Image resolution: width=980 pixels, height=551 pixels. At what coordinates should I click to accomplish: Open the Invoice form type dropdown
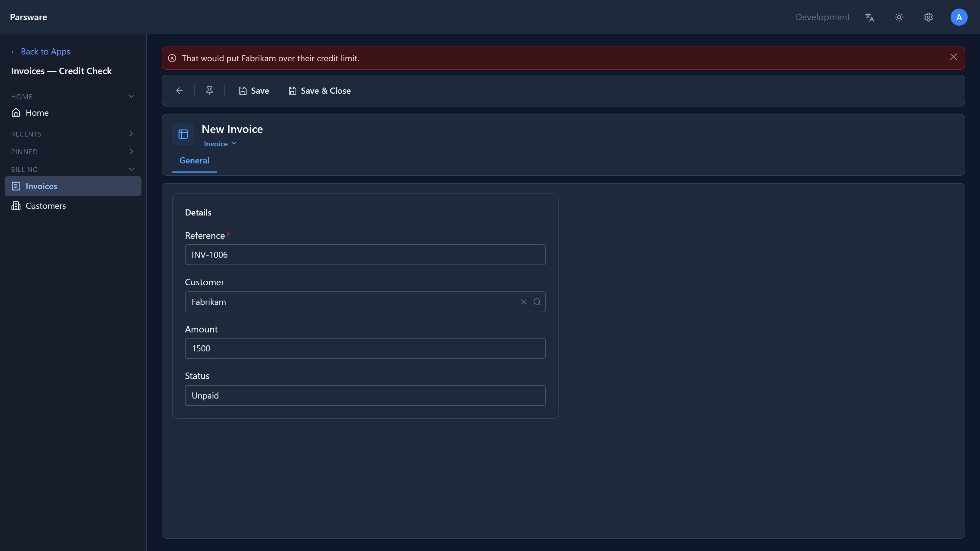tap(220, 144)
